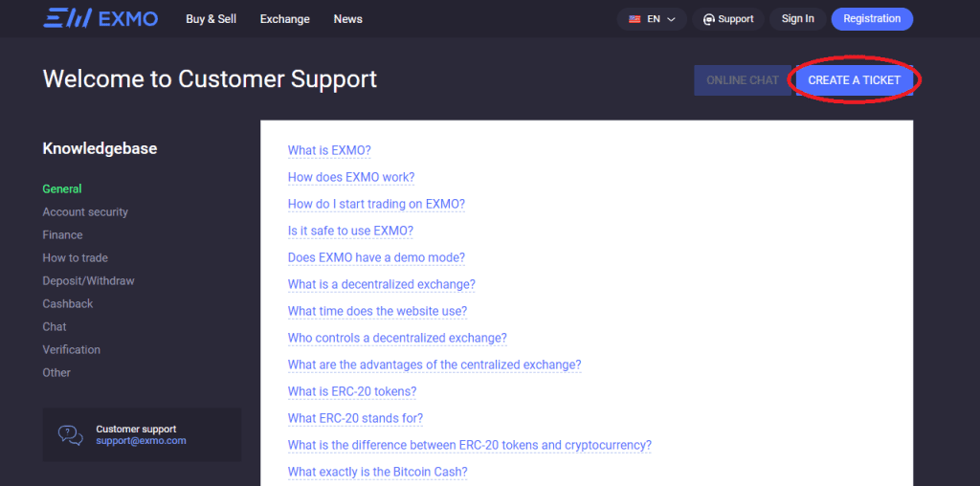Click the customer support chat bubble icon
The image size is (980, 486).
71,434
